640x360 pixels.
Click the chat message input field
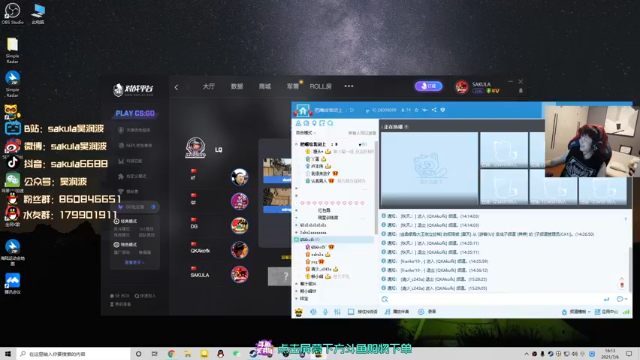(x=494, y=299)
